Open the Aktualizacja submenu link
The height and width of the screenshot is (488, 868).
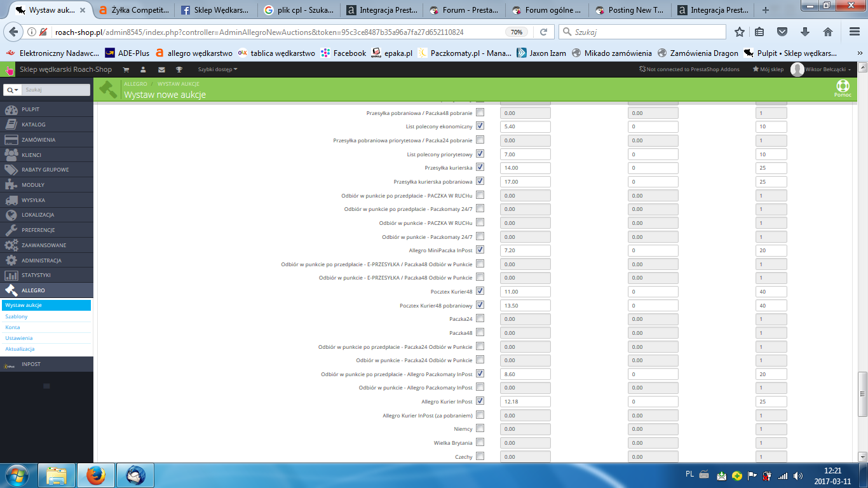pyautogui.click(x=20, y=349)
